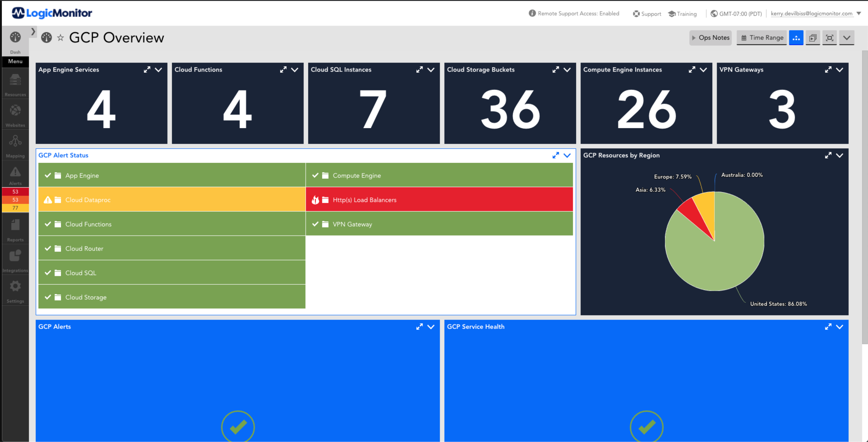Open the Training link
Image resolution: width=868 pixels, height=442 pixels.
(682, 14)
